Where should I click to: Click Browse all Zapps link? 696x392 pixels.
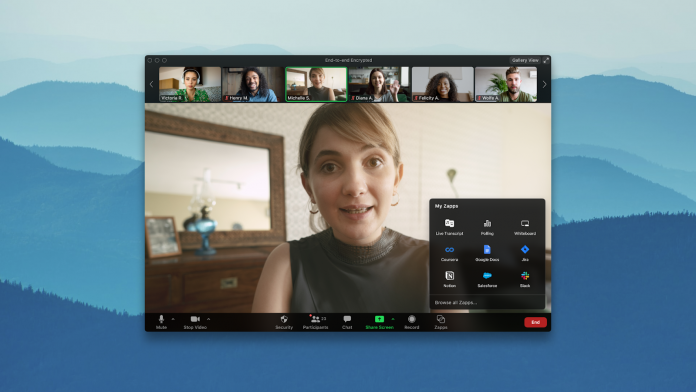(456, 302)
